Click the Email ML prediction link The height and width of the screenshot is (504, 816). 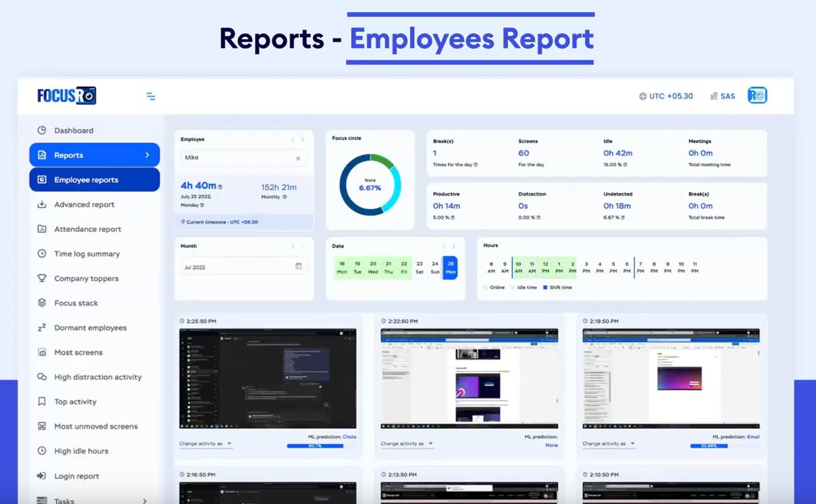(x=753, y=437)
